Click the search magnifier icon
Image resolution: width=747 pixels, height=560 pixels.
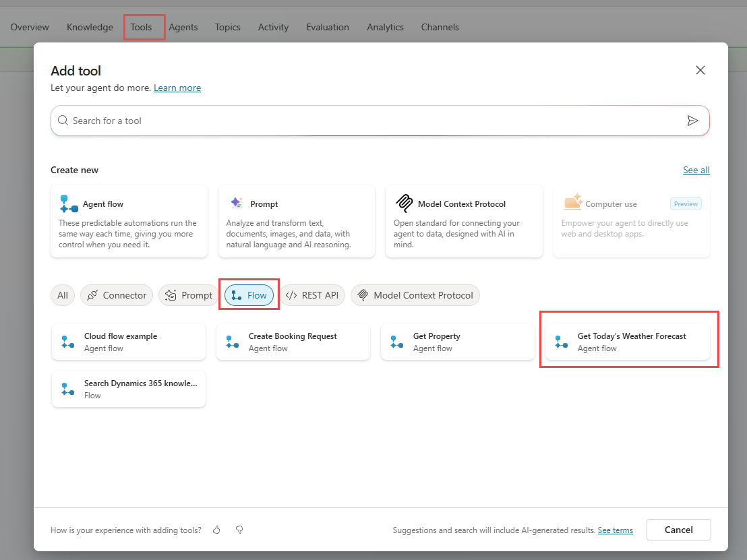coord(63,121)
